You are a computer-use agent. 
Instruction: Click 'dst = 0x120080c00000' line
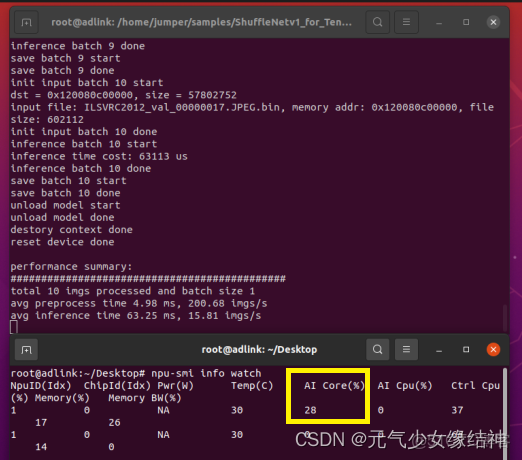[x=123, y=95]
